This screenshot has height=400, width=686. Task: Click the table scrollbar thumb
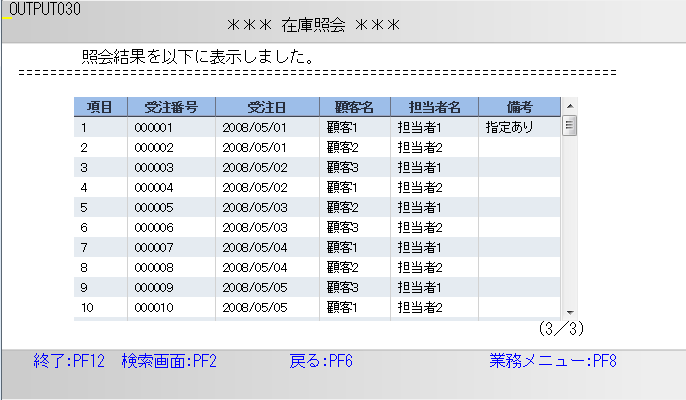[569, 126]
